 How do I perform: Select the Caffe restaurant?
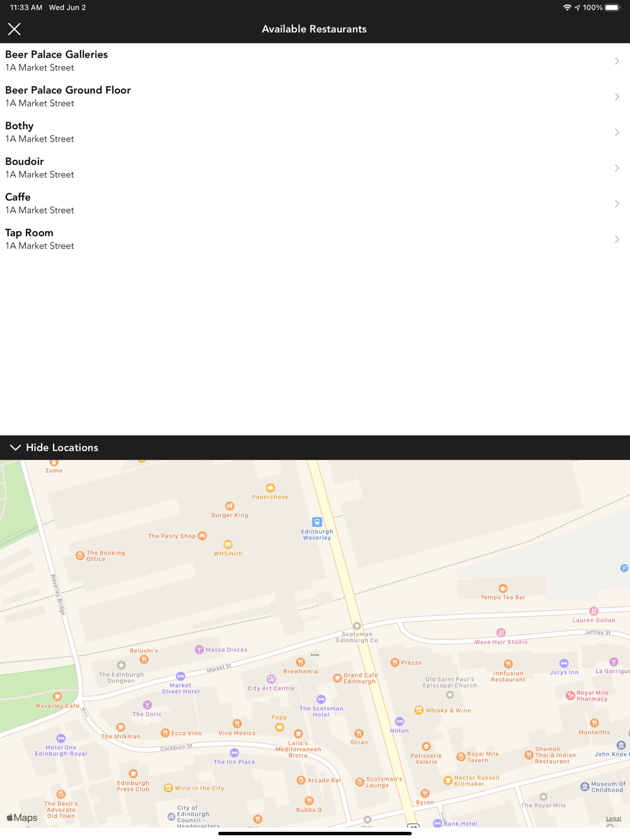pos(315,203)
